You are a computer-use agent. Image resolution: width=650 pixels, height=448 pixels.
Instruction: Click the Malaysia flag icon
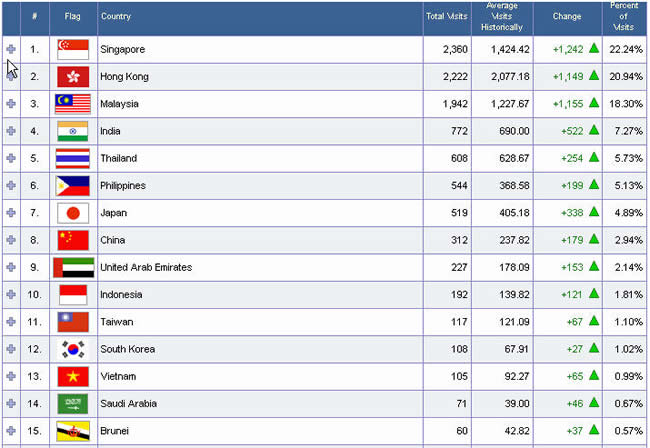[x=73, y=104]
